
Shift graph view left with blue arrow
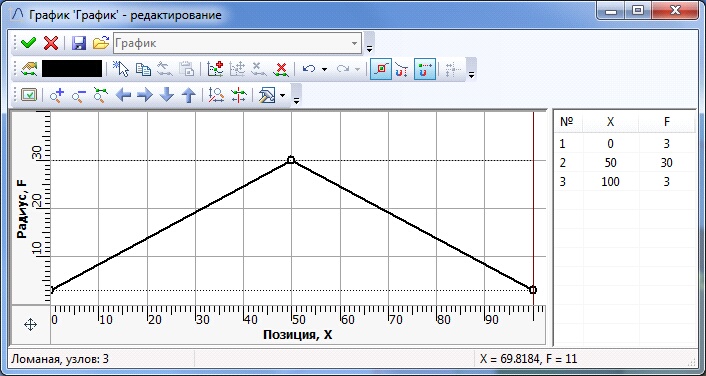[123, 95]
